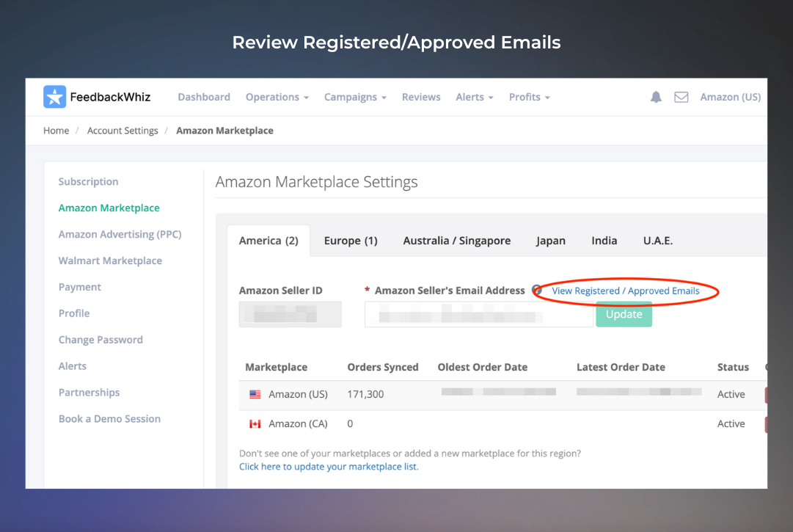Click the Amazon Marketplace breadcrumb text
793x532 pixels.
point(224,131)
